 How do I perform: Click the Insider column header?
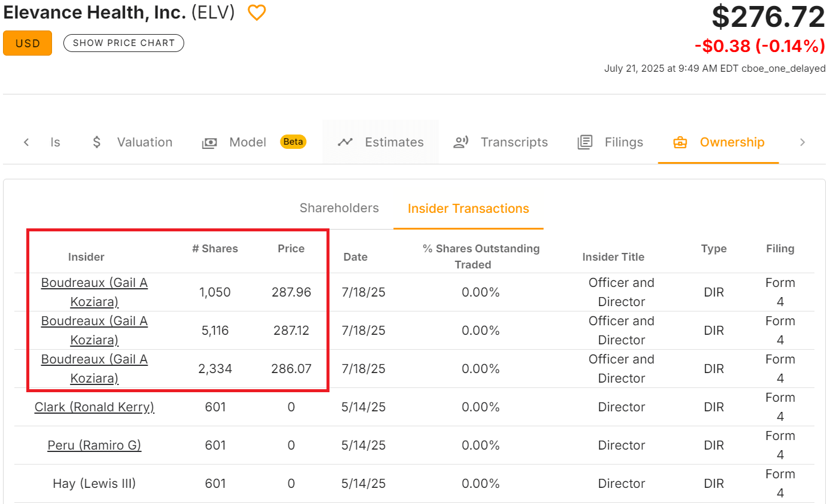pos(86,257)
